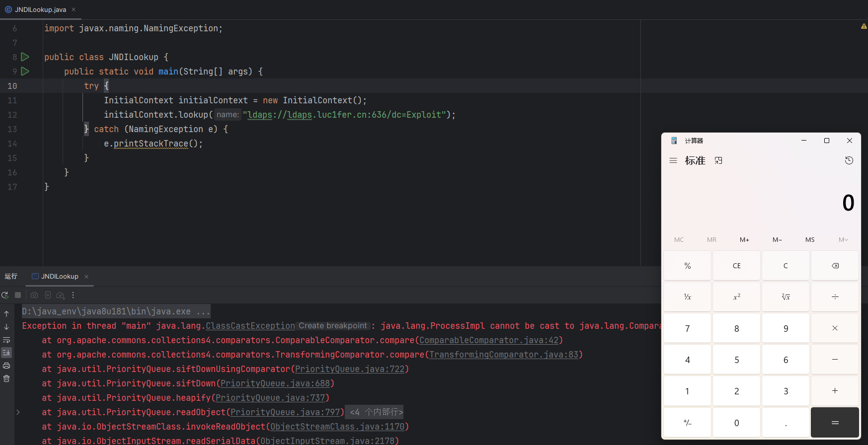Click Calculator M- memory subtract
This screenshot has height=445, width=868.
pos(777,240)
